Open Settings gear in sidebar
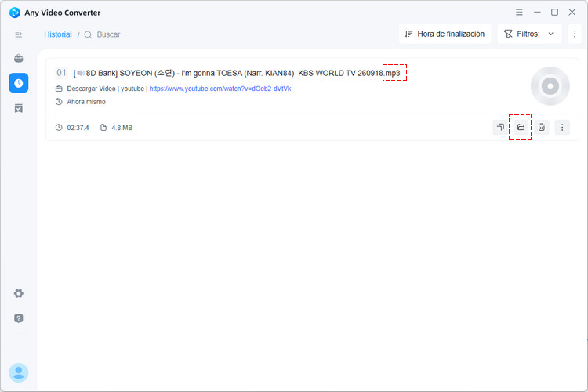This screenshot has width=588, height=392. (18, 293)
